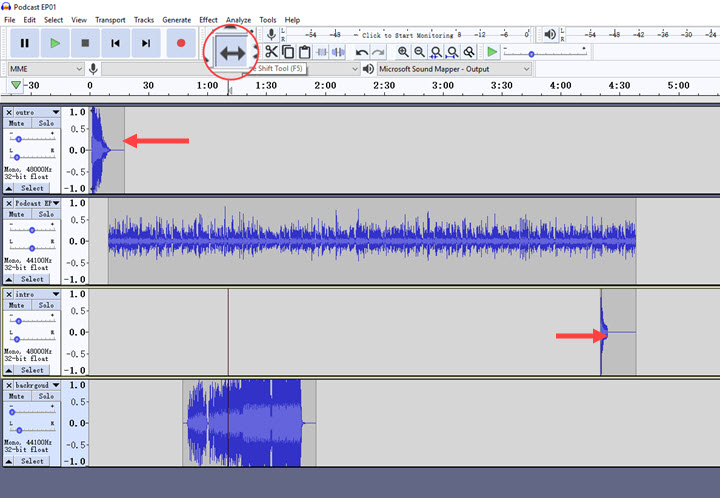720x498 pixels.
Task: Open the Effect menu
Action: (208, 20)
